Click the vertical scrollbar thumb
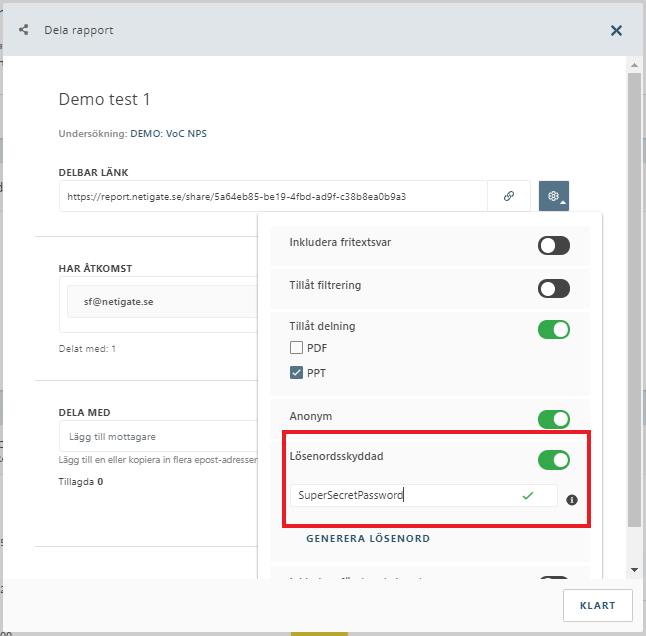 [634, 299]
